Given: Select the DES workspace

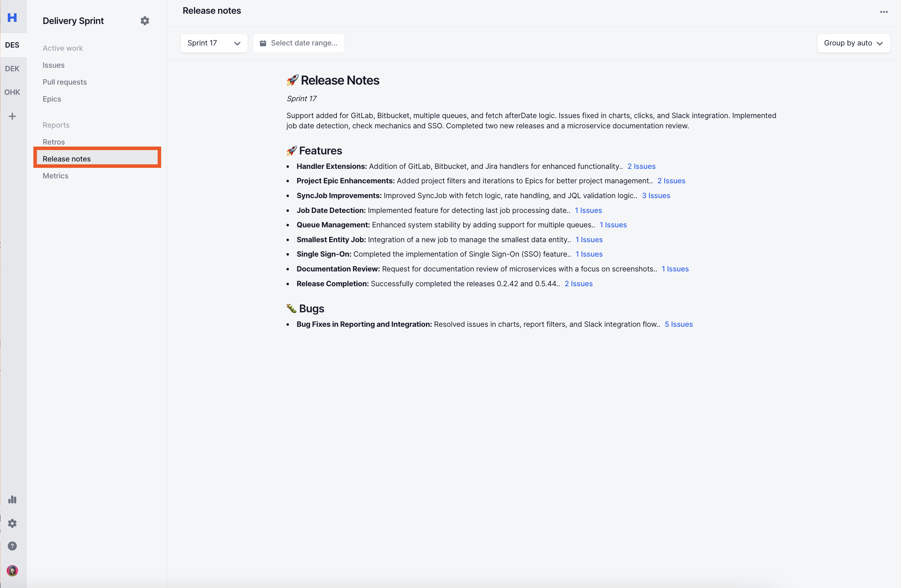Looking at the screenshot, I should coord(12,45).
